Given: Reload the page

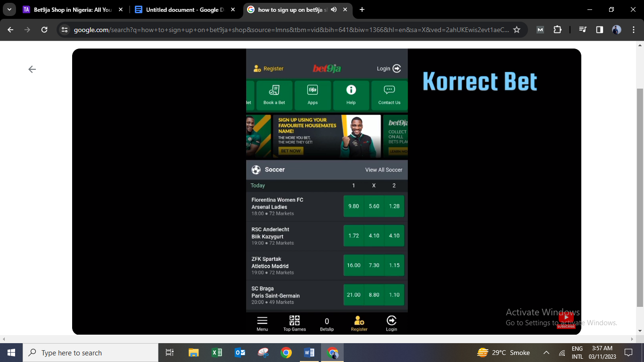Looking at the screenshot, I should point(44,30).
